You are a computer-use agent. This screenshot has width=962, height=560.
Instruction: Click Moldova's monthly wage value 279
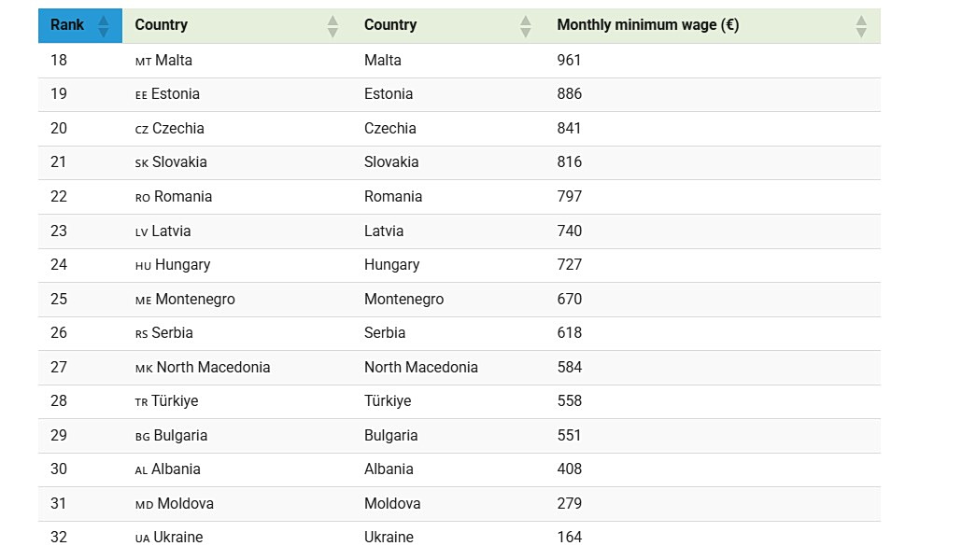569,504
